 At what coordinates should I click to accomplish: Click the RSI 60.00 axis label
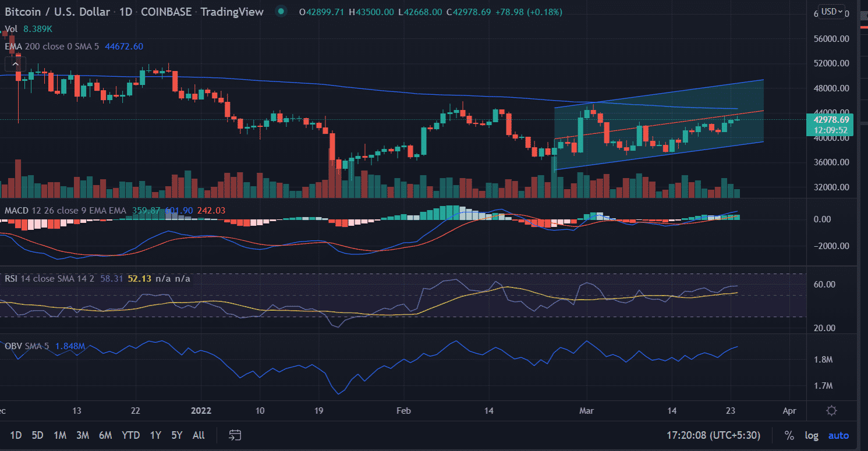pos(825,284)
